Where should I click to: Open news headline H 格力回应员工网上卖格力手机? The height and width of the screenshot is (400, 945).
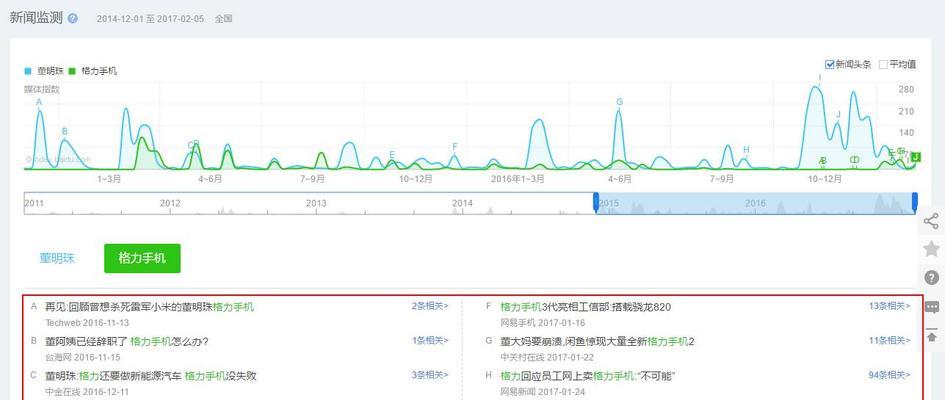click(587, 375)
